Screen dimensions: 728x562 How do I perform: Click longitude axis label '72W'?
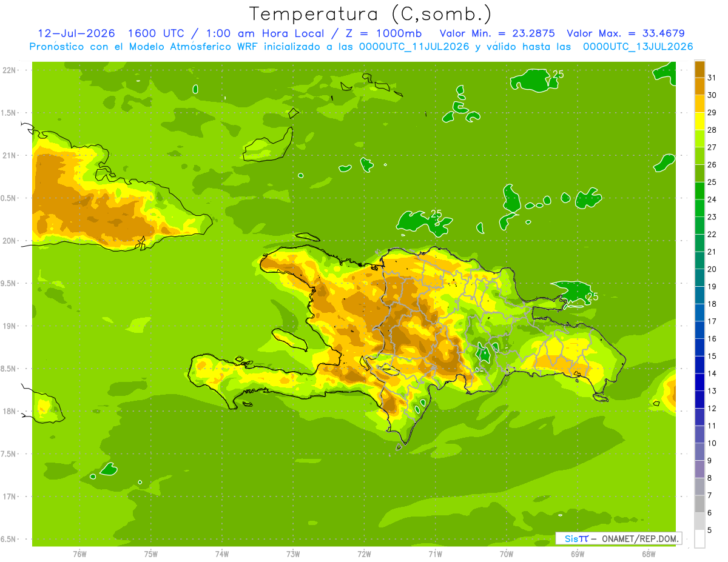pyautogui.click(x=364, y=554)
